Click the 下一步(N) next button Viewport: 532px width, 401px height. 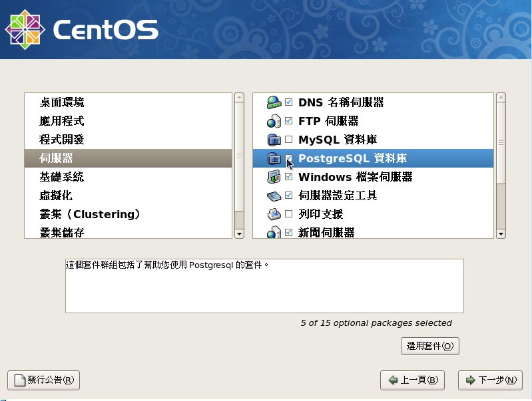490,380
